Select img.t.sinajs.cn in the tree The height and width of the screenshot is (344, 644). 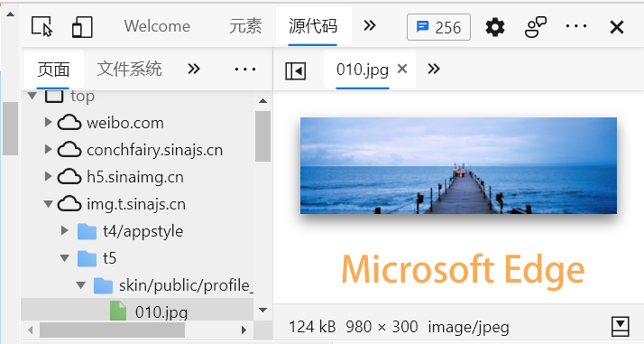pyautogui.click(x=136, y=204)
